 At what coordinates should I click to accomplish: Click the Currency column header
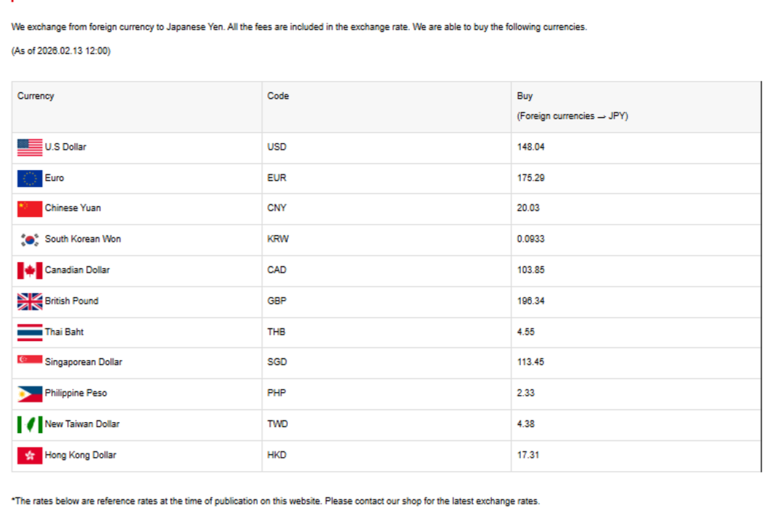(36, 96)
